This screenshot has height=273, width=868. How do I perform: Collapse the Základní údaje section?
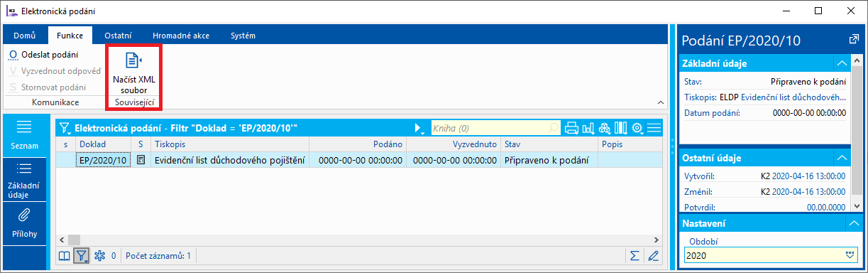tap(842, 63)
